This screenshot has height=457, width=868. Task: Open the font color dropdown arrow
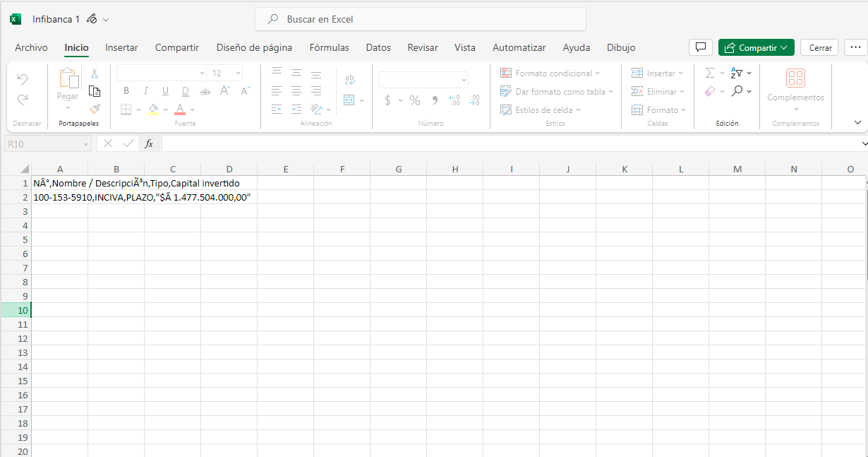tap(192, 110)
